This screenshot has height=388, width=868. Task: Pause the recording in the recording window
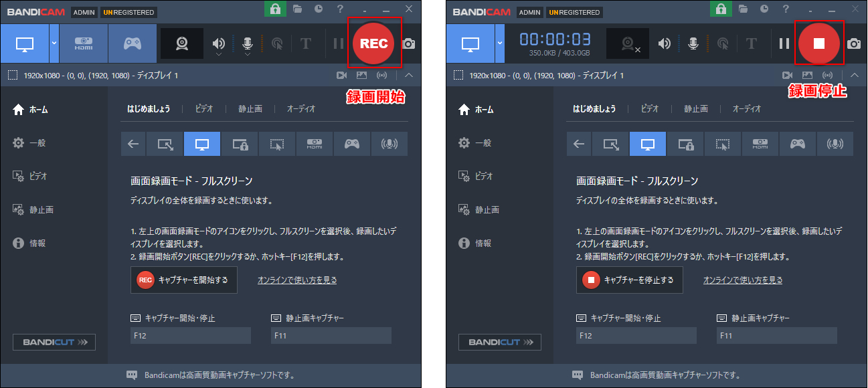[784, 43]
